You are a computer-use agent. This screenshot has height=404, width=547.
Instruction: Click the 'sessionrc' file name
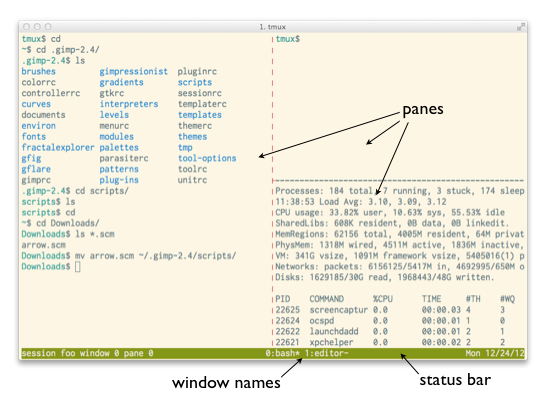[x=200, y=93]
